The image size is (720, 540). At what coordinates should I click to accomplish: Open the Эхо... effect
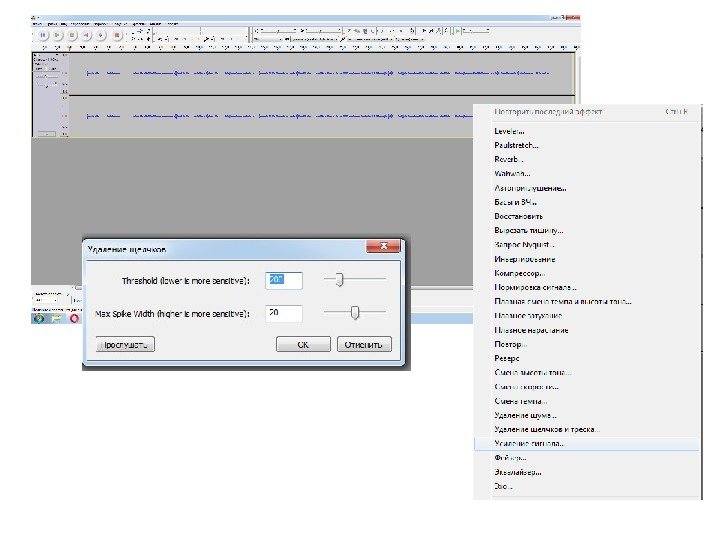coord(587,486)
